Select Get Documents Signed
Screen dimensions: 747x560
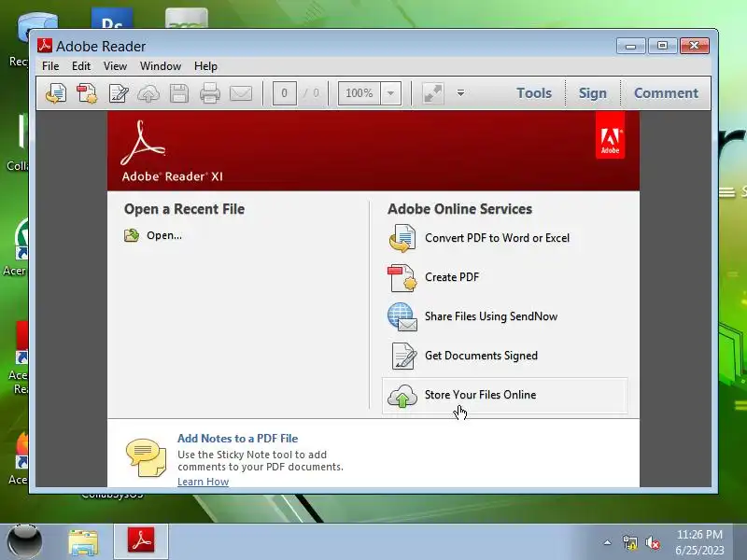[481, 356]
